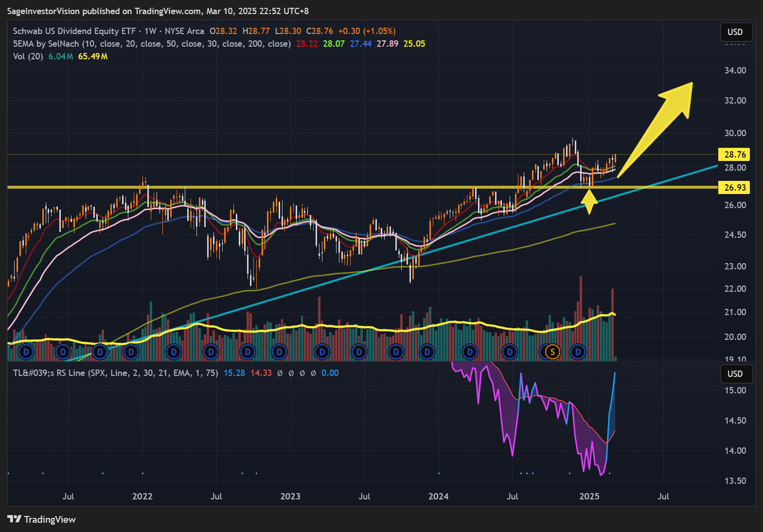Click the volume average value 65.49M
763x532 pixels.
click(x=93, y=56)
